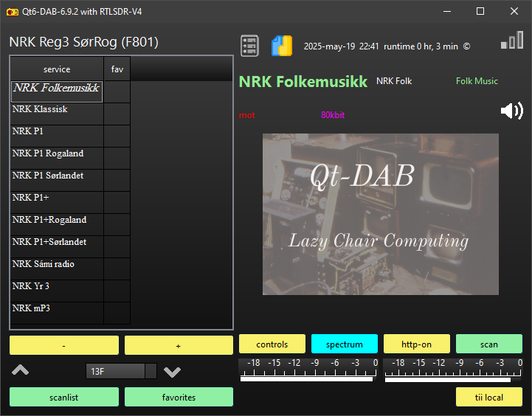Screen dimensions: 532x416
Task: Mark NRK Klassisk as favorite cell
Action: (x=117, y=114)
